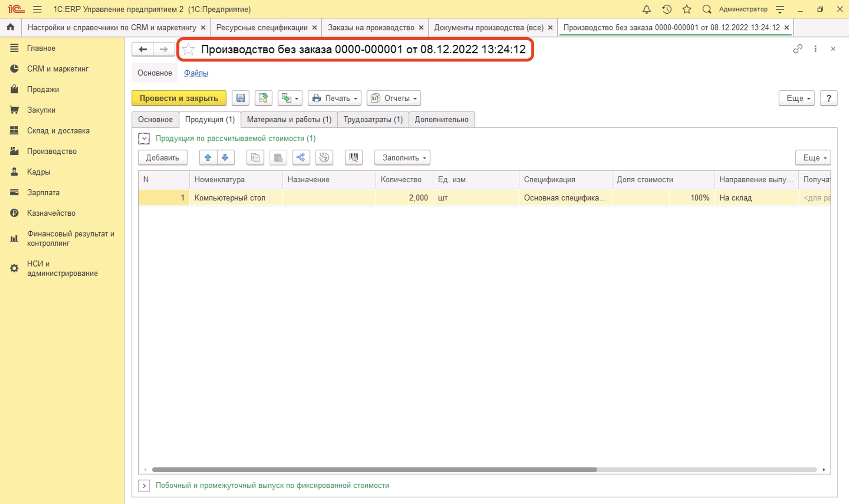Open the 'Отчеты' dropdown menu
This screenshot has width=849, height=504.
[394, 98]
